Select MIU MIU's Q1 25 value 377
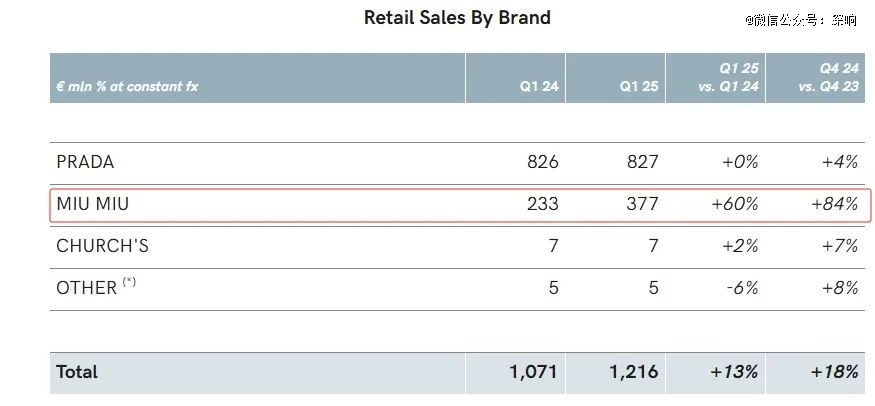Viewport: 875px width, 406px height. tap(643, 204)
